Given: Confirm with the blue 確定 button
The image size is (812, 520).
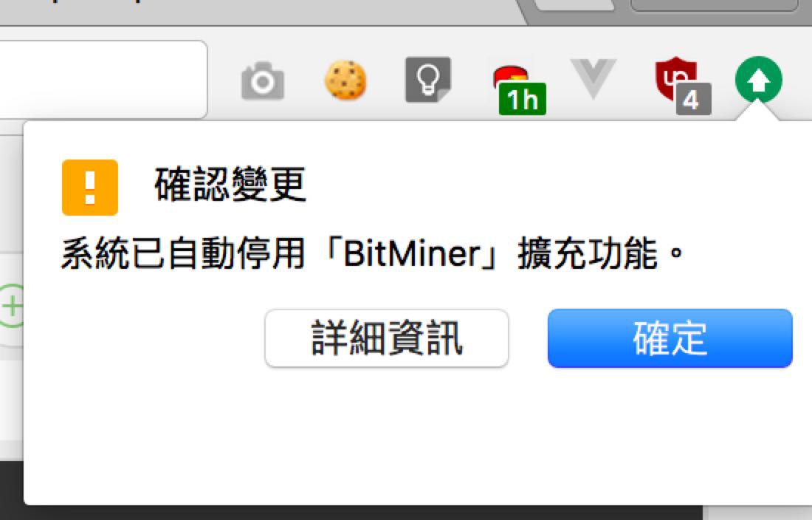Looking at the screenshot, I should coord(670,338).
